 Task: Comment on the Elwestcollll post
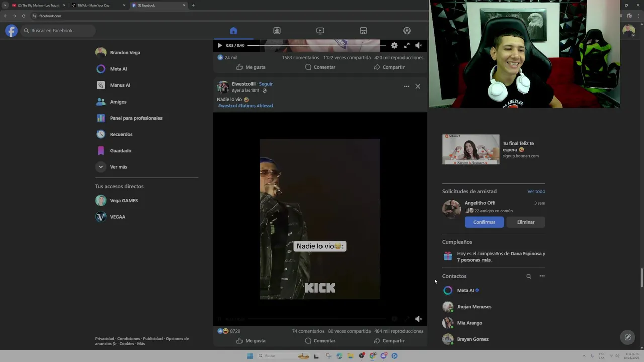(320, 341)
